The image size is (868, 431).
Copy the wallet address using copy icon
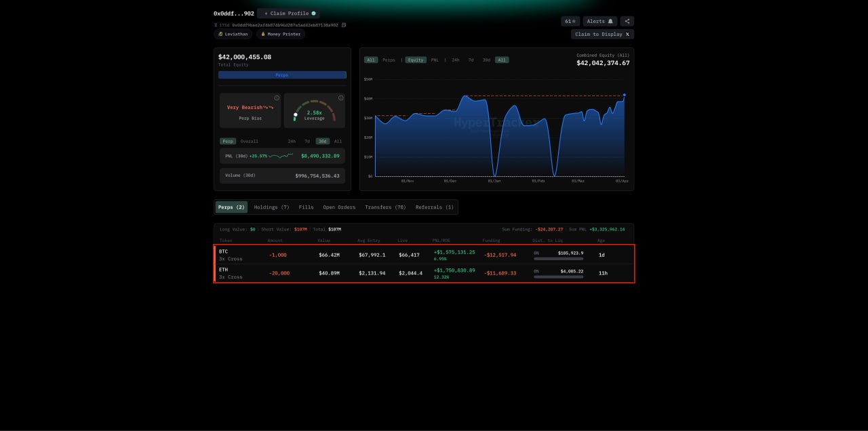[344, 25]
